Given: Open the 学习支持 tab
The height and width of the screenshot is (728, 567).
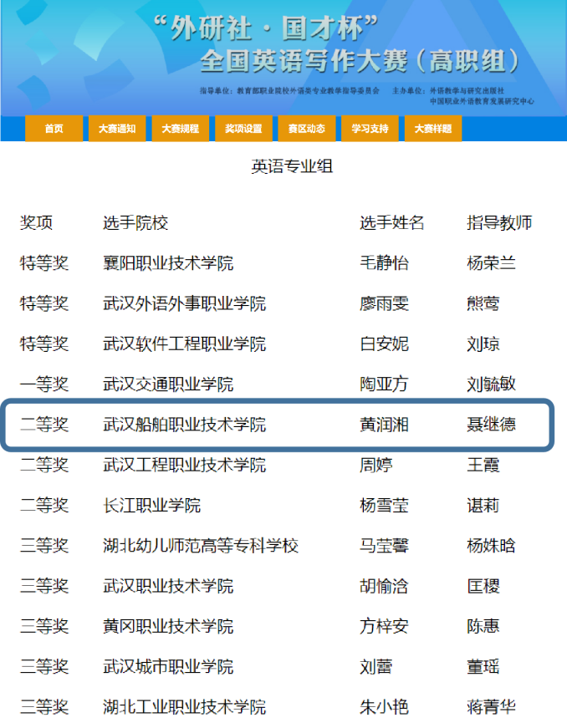Looking at the screenshot, I should [x=370, y=129].
